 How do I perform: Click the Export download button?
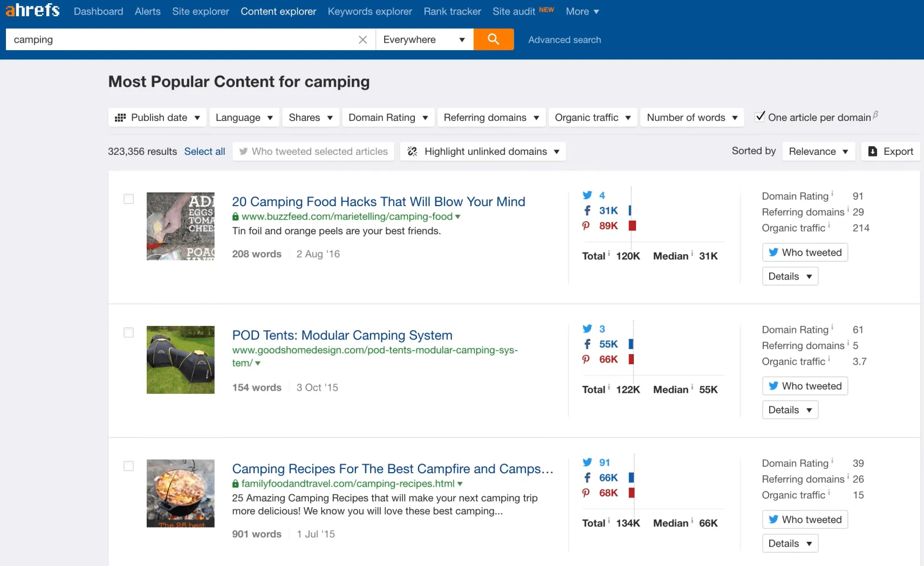point(891,152)
